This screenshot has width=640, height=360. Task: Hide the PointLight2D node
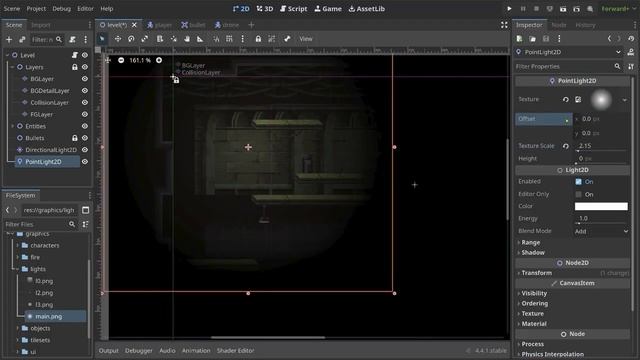[x=85, y=161]
